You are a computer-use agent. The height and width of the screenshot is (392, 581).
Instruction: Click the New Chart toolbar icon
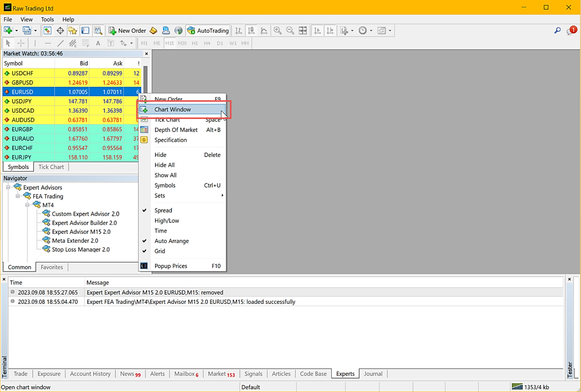8,30
